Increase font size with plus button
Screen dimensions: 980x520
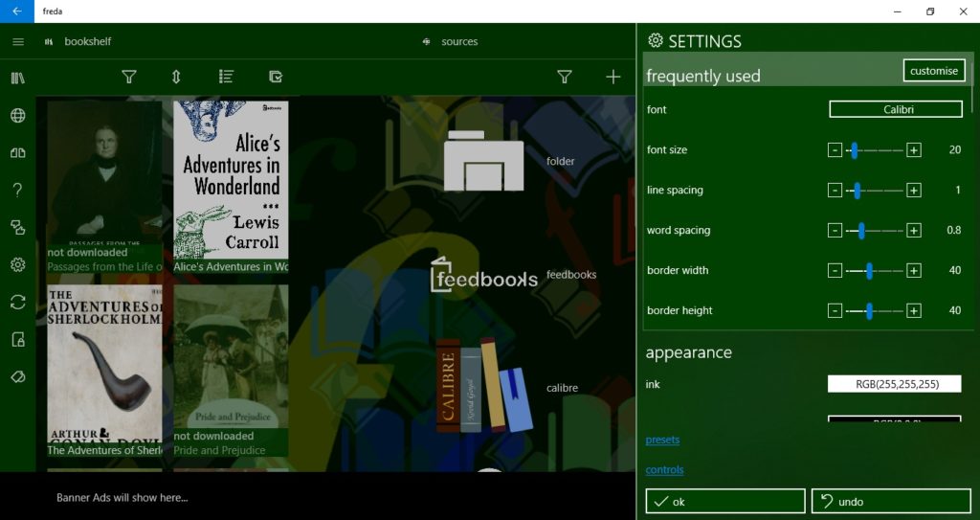(914, 150)
